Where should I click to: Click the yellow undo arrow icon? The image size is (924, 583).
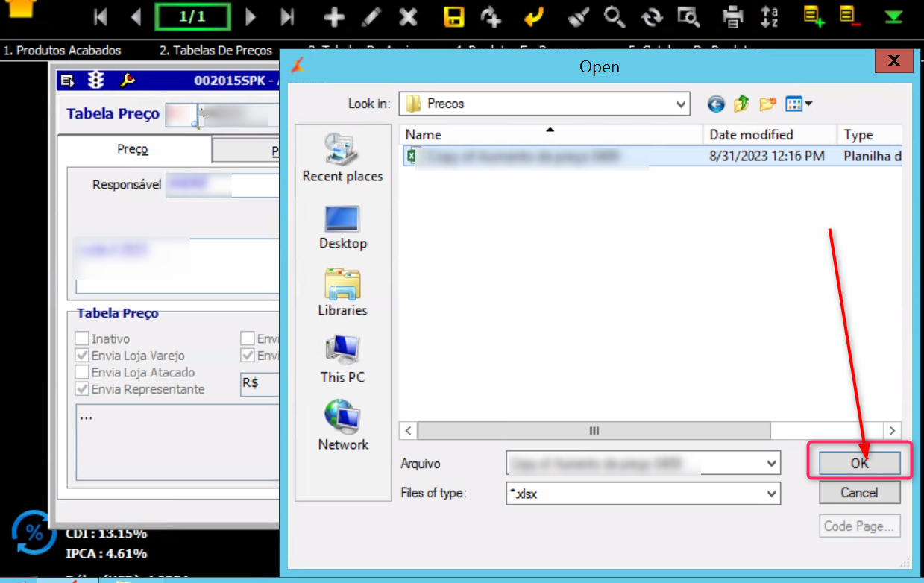532,16
